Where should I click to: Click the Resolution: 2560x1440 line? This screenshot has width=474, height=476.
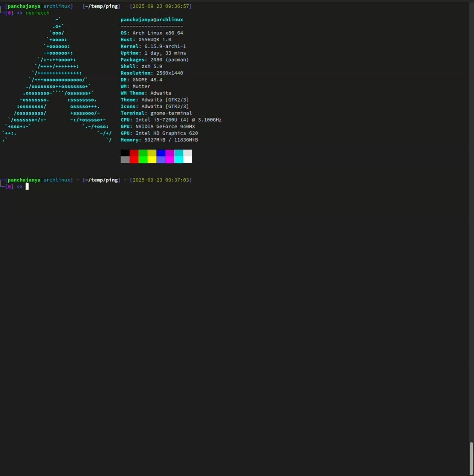pos(152,73)
